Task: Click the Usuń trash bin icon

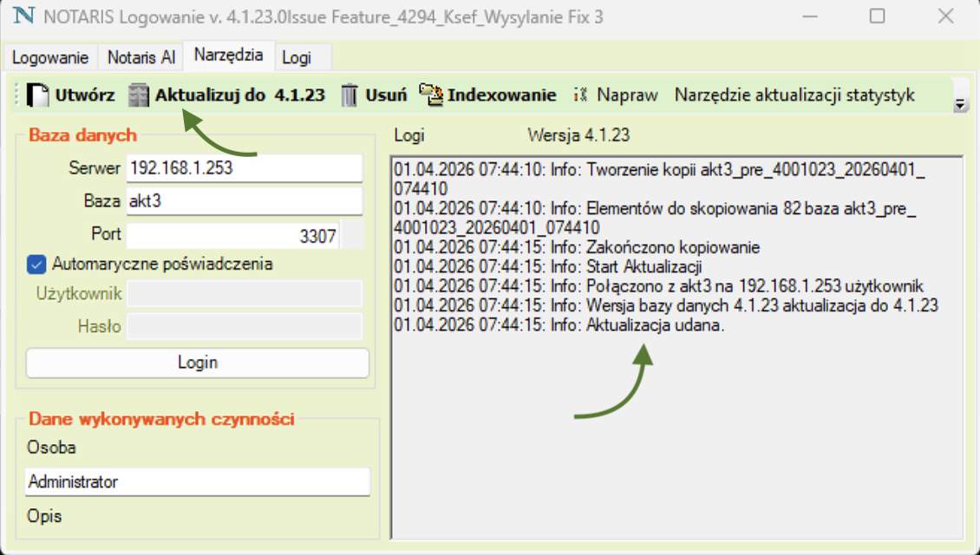Action: (x=349, y=95)
